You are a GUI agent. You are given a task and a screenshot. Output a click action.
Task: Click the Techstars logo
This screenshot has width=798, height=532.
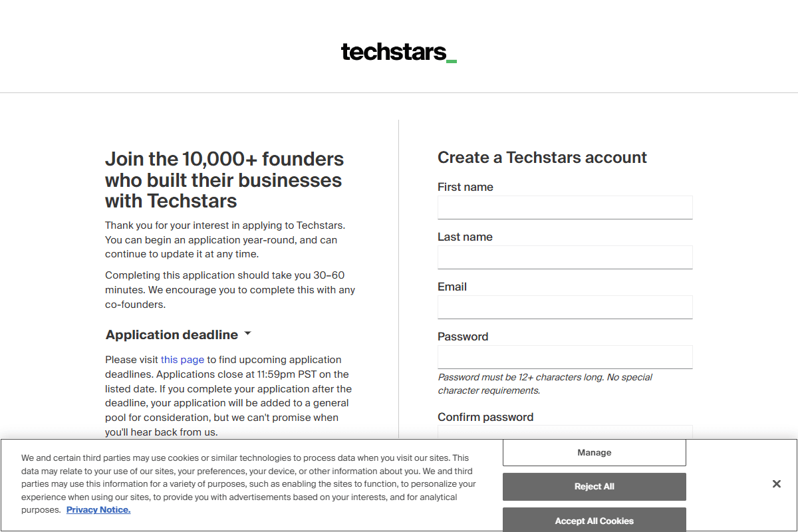398,52
